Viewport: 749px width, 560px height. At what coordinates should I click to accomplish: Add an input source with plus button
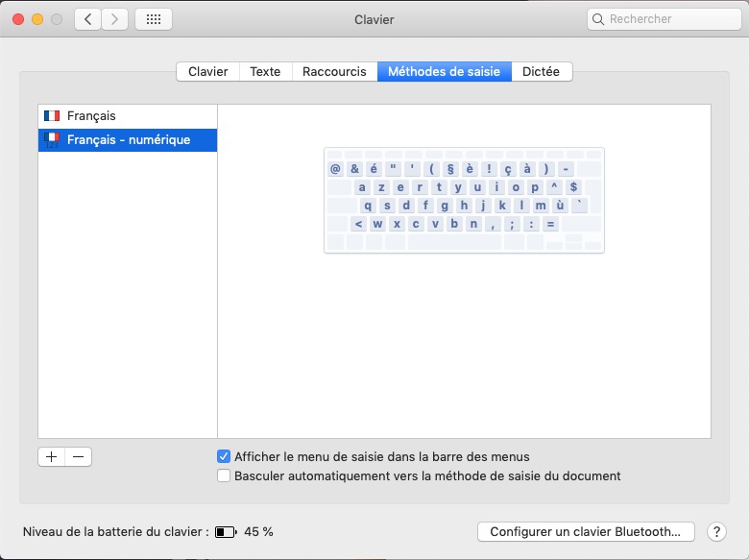click(52, 457)
